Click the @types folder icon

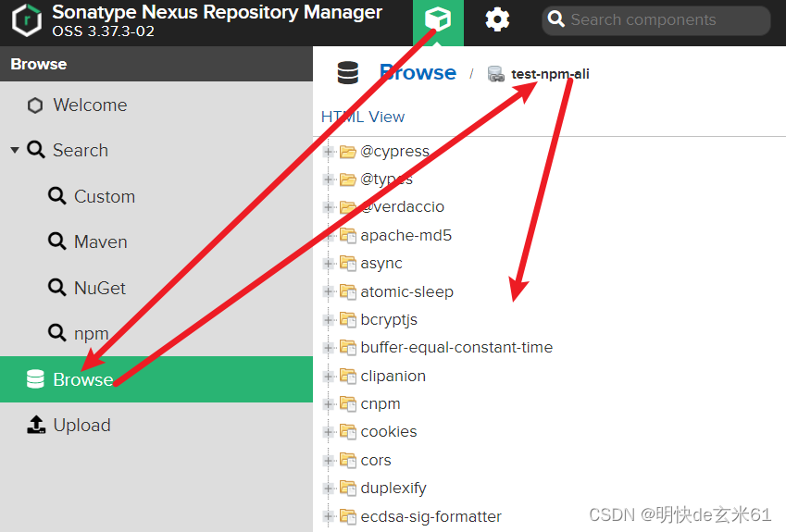coord(348,179)
